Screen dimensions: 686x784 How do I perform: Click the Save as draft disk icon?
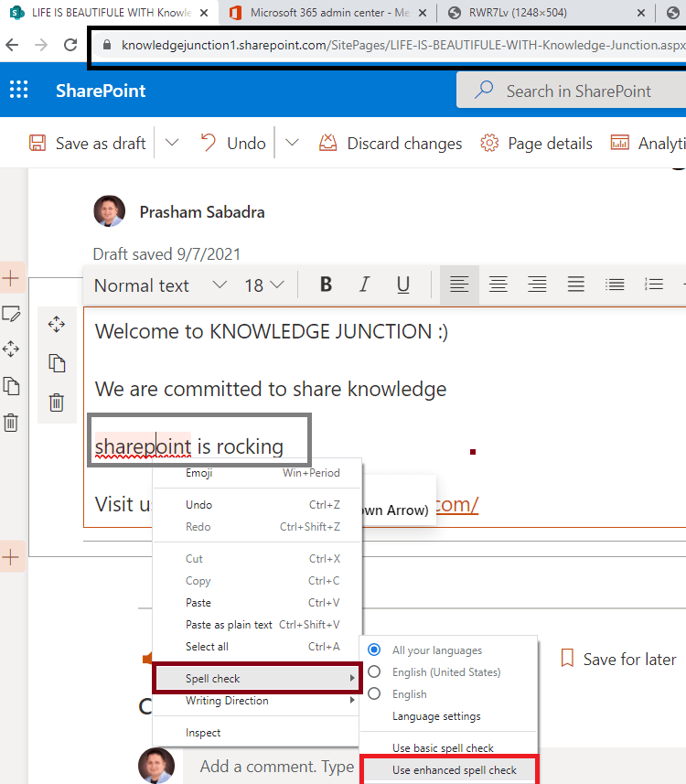(38, 143)
